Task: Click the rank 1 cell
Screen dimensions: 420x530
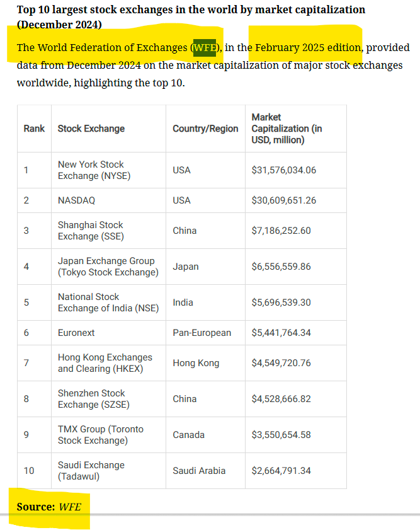Action: click(x=34, y=170)
